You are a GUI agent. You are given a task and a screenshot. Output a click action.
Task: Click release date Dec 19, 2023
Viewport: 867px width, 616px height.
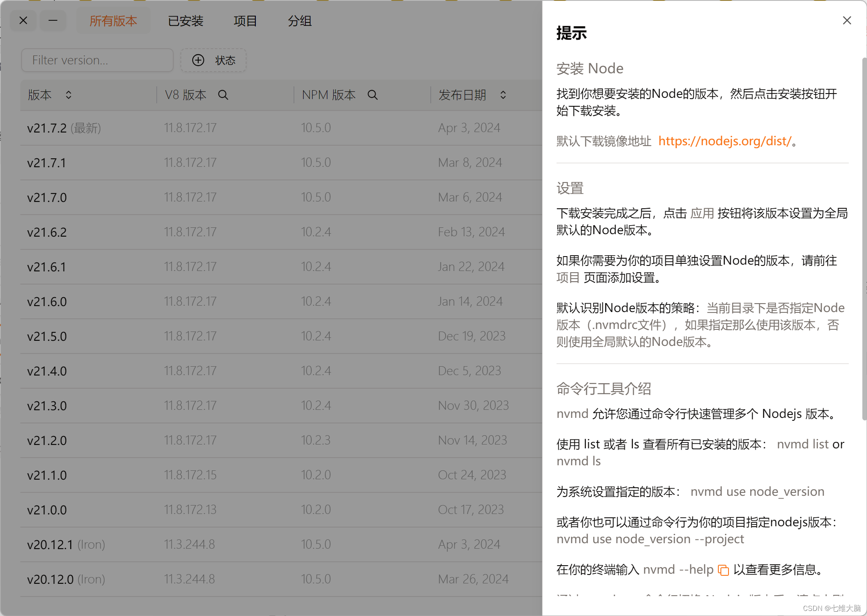[472, 336]
